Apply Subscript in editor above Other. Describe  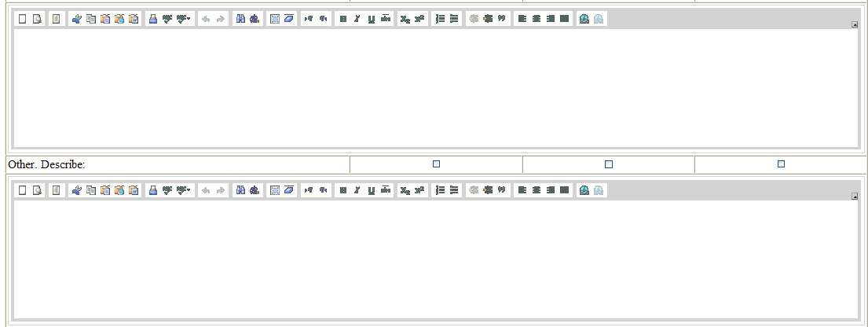click(x=405, y=19)
